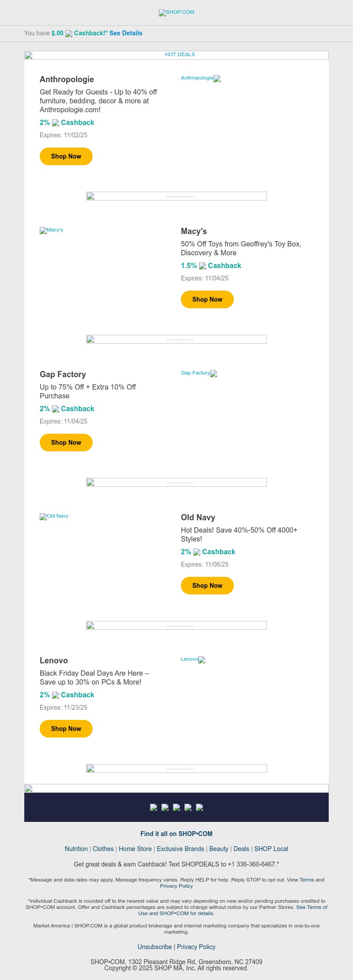Click the first social media icon in footer

pyautogui.click(x=154, y=807)
